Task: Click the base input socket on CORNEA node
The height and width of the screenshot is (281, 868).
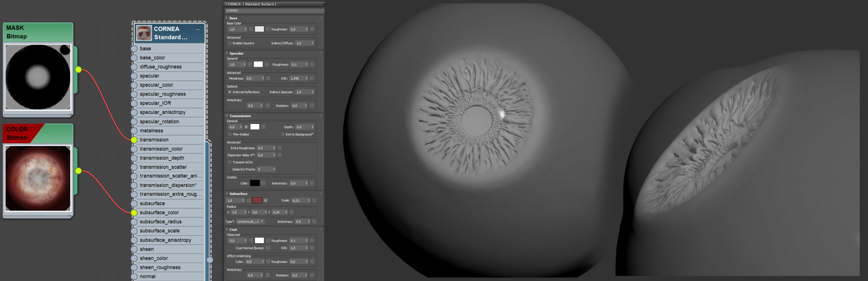Action: point(134,49)
